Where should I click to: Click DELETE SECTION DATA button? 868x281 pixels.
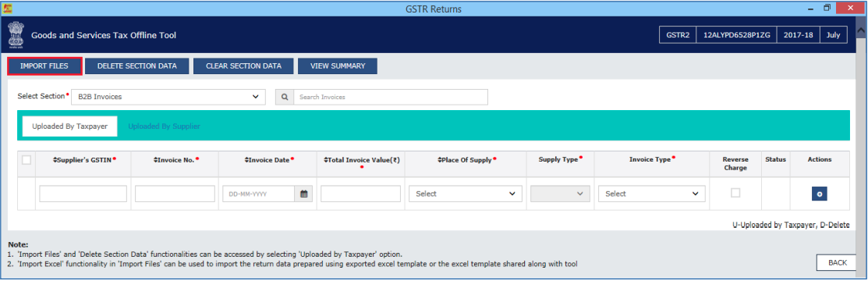tap(137, 66)
